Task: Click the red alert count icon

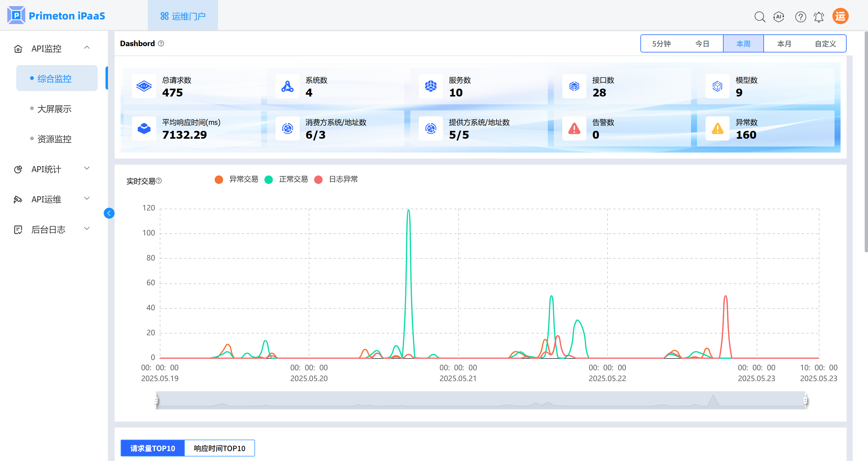Action: pos(574,128)
